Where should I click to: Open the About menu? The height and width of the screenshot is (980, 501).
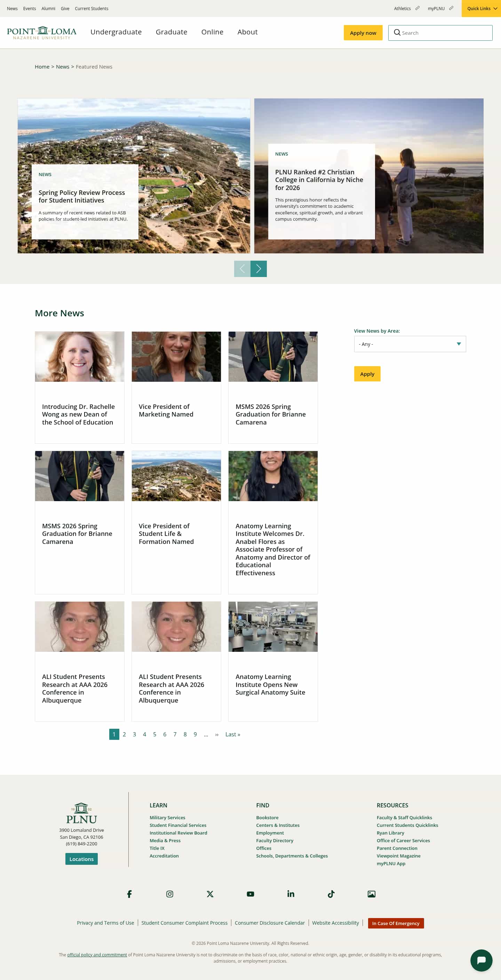[x=247, y=32]
